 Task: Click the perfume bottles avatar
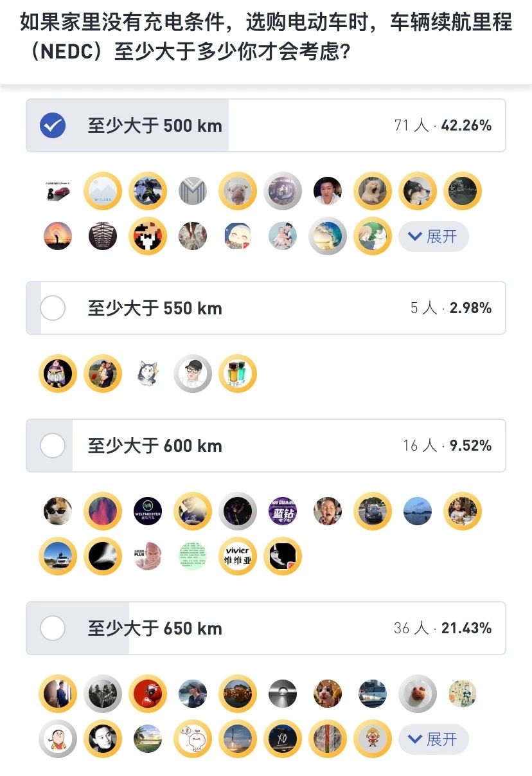(x=238, y=374)
